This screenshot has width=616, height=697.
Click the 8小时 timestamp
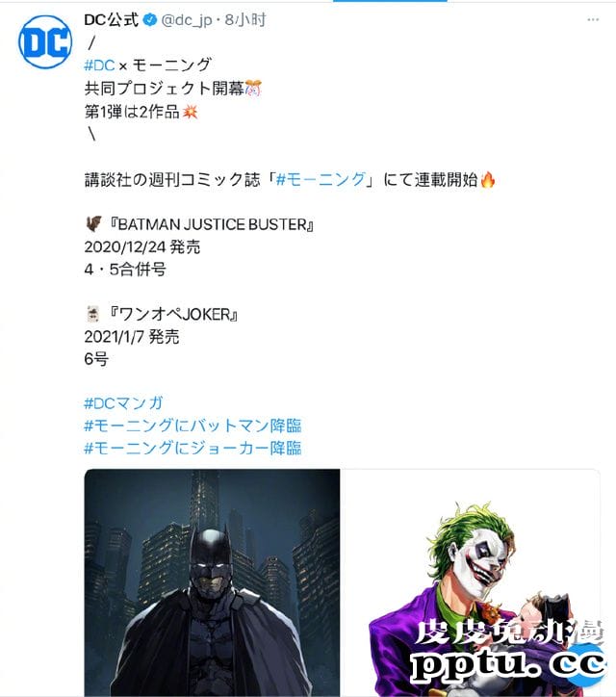[245, 20]
